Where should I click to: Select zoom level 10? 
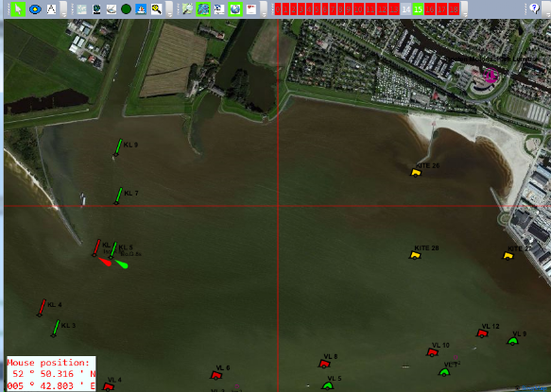point(358,9)
